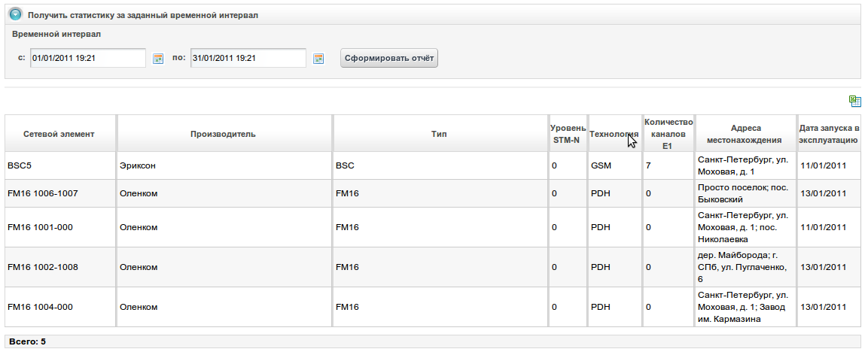The image size is (868, 352).
Task: Click the Сформировать отчёт button
Action: click(389, 58)
